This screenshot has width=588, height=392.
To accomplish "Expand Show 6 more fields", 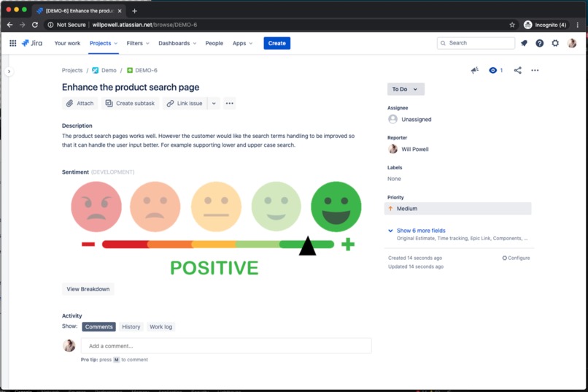I will coord(421,231).
